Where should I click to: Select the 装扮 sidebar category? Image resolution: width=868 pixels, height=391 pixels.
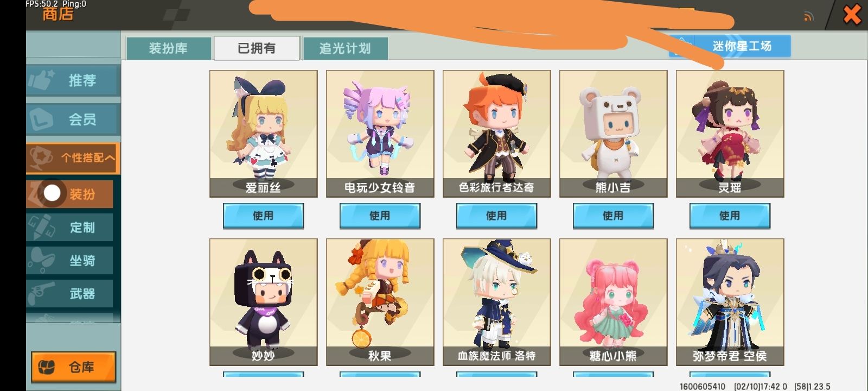coord(69,194)
